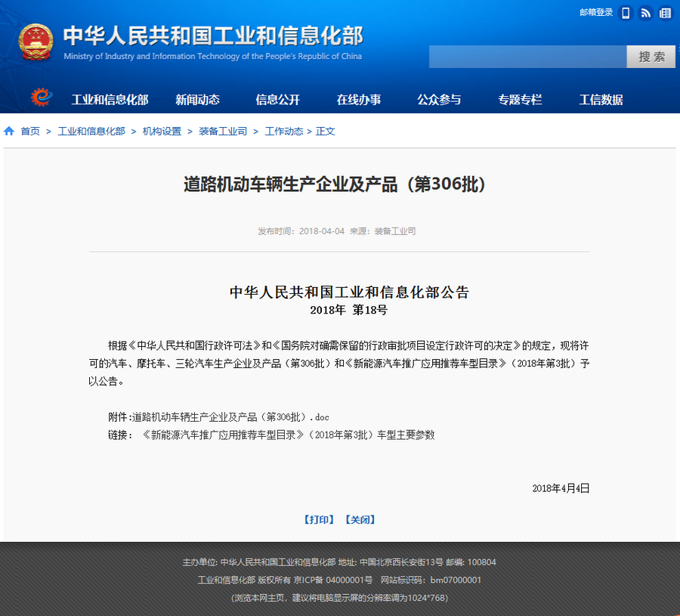Click the footer ICP number 京ICP备 04000001号
This screenshot has width=680, height=616.
(x=333, y=580)
